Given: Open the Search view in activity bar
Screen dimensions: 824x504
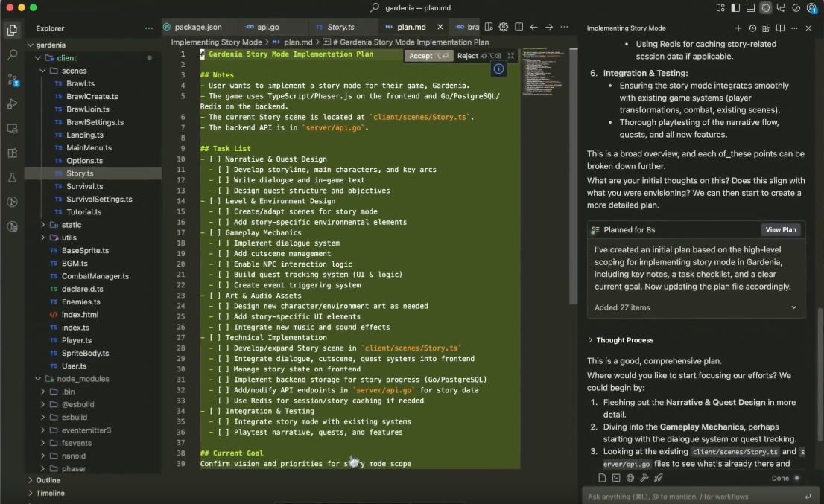Looking at the screenshot, I should click(x=12, y=54).
